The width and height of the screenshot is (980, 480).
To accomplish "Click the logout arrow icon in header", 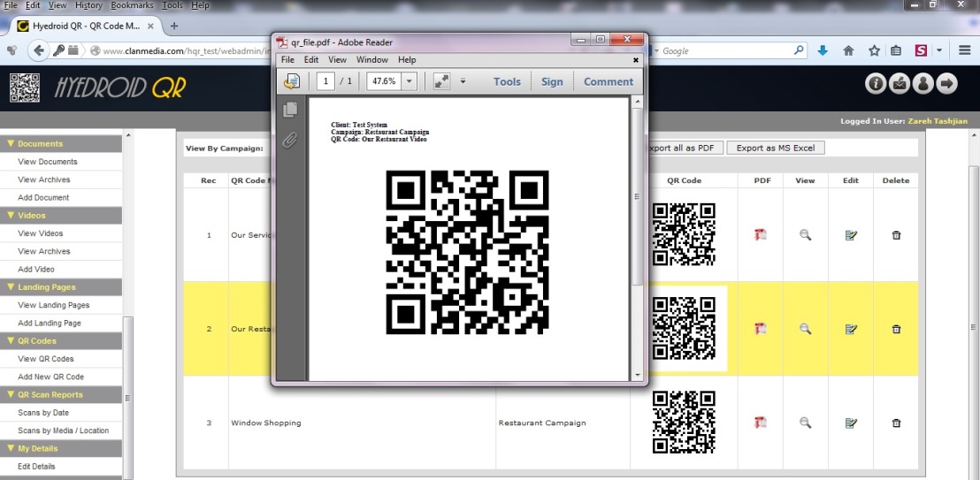I will (x=947, y=84).
